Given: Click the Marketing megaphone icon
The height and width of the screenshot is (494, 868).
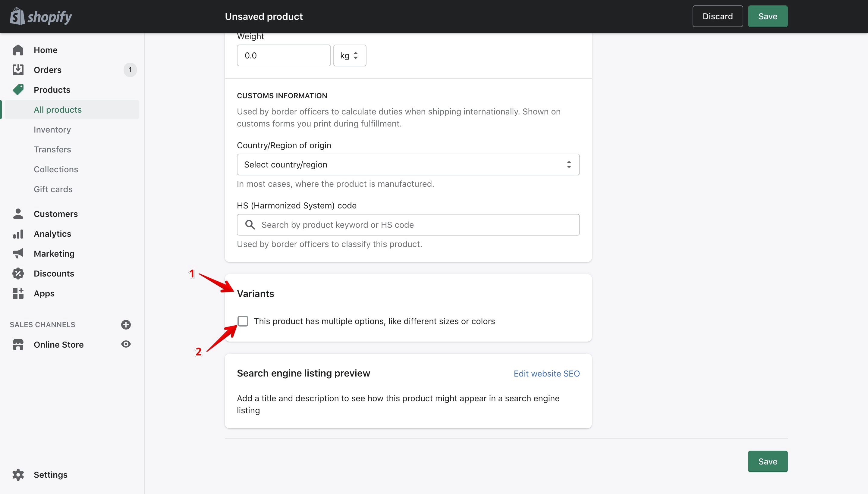Looking at the screenshot, I should click(x=18, y=253).
